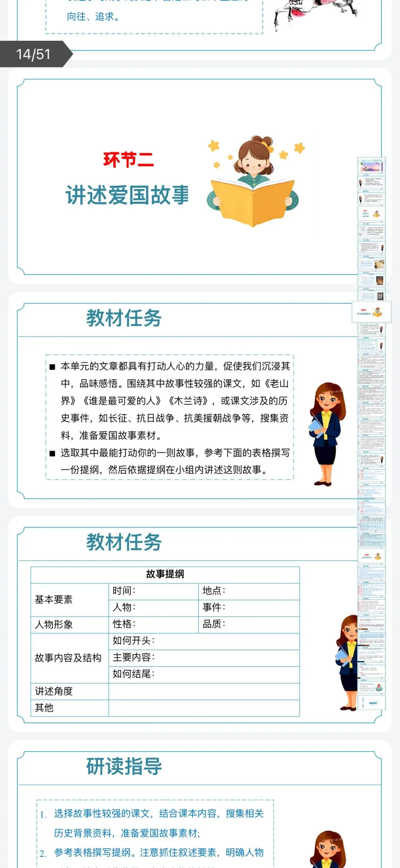Select the highlighted 环节二 thumbnail in the strip
The height and width of the screenshot is (868, 400).
(x=371, y=312)
